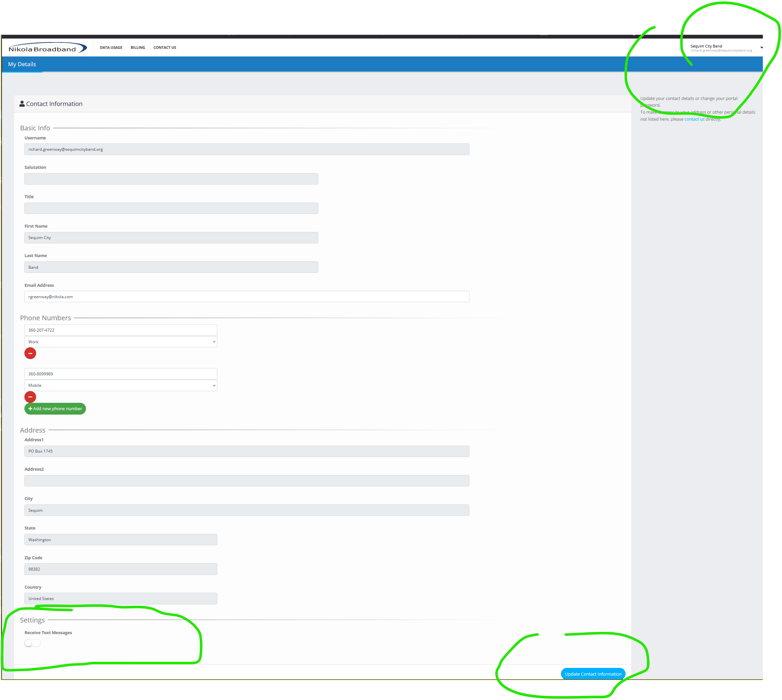Screen dimensions: 782x700
Task: Open the Data Usage menu
Action: (111, 48)
